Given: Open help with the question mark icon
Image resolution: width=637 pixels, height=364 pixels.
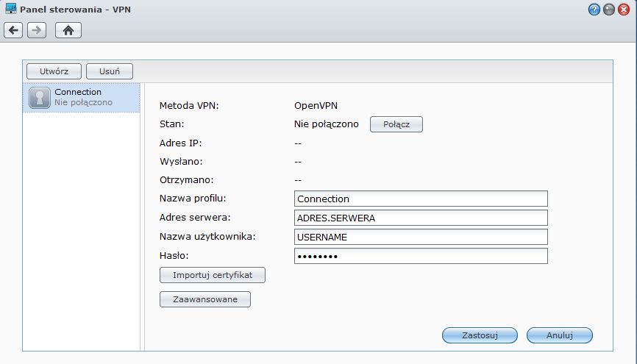Looking at the screenshot, I should [x=594, y=10].
